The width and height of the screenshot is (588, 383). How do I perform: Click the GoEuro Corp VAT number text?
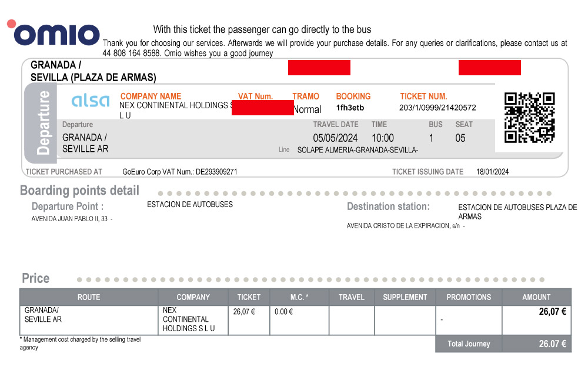179,172
